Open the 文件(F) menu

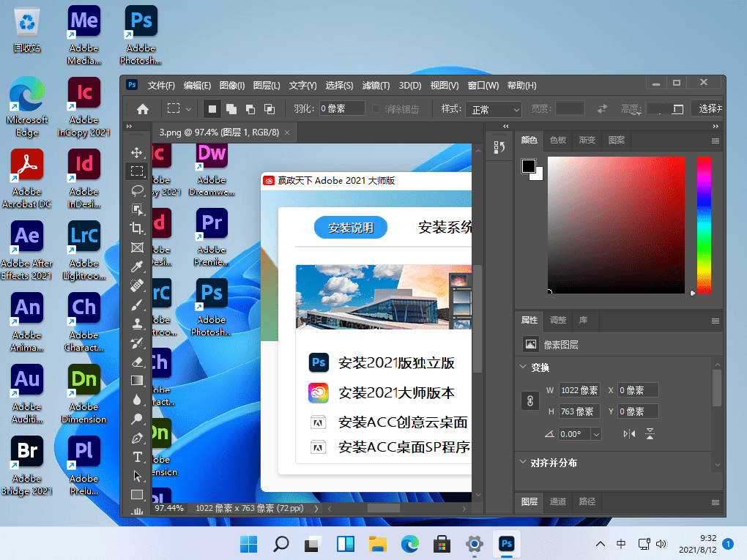coord(161,85)
